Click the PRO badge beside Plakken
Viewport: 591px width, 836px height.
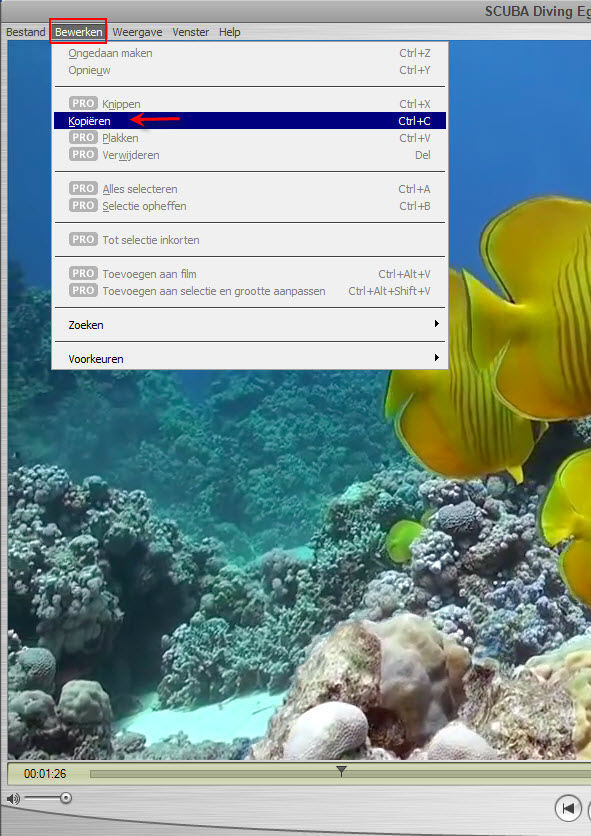point(83,138)
